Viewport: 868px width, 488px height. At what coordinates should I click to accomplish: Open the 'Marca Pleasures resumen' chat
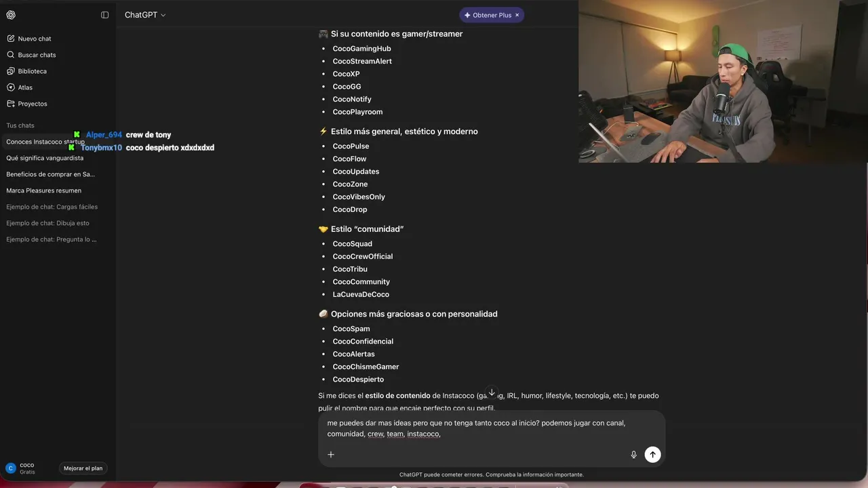coord(43,190)
